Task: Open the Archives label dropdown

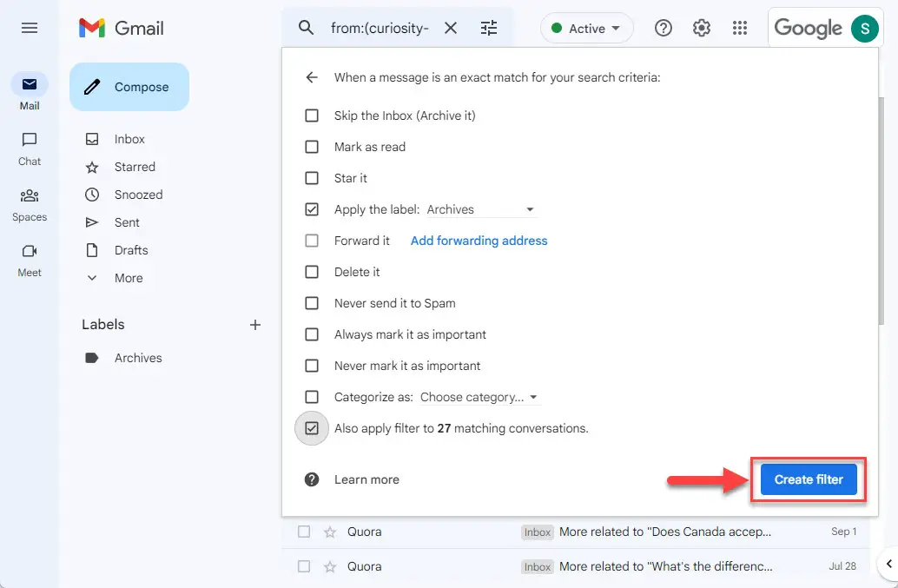Action: pyautogui.click(x=481, y=209)
